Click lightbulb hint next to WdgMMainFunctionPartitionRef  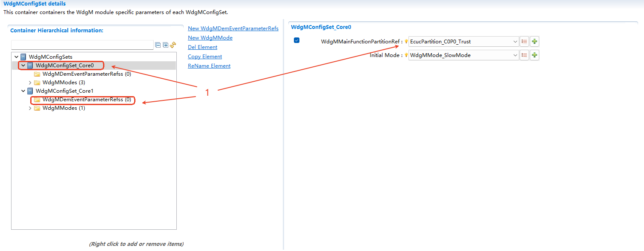(406, 42)
